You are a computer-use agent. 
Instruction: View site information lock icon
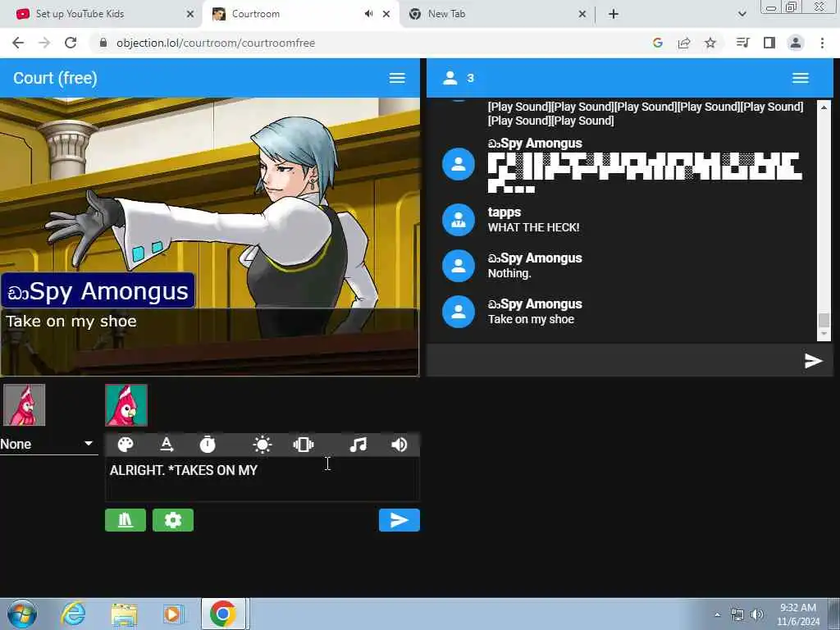(x=103, y=43)
